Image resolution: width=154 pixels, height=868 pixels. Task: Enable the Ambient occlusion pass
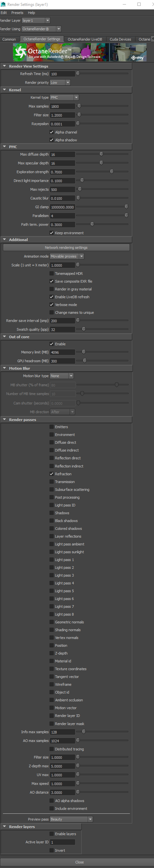(52, 700)
